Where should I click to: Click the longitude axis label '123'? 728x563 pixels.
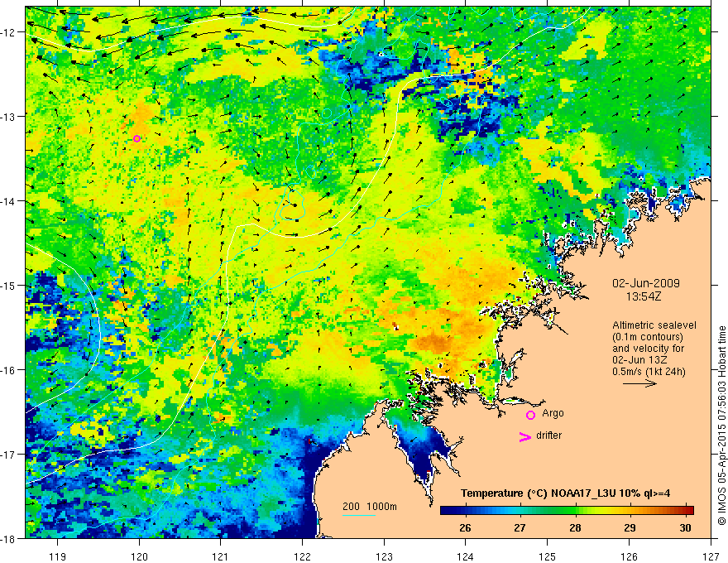pyautogui.click(x=384, y=556)
